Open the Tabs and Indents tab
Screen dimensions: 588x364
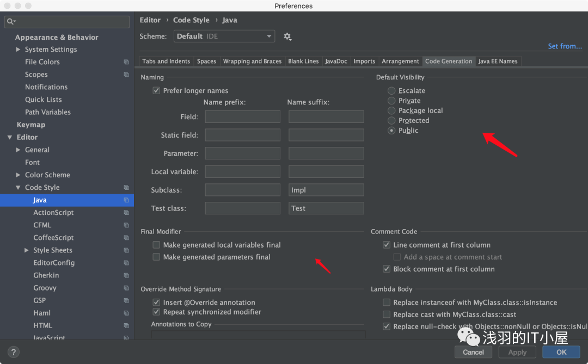[166, 61]
